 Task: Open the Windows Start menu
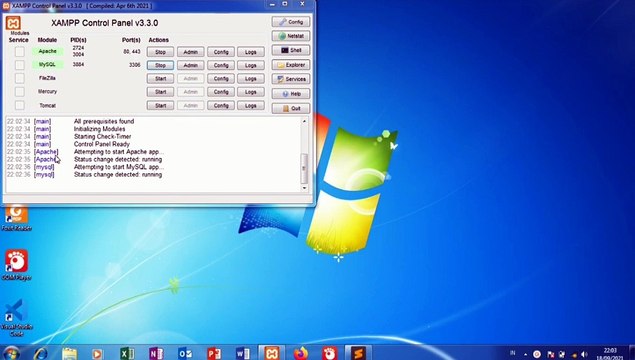coord(11,353)
